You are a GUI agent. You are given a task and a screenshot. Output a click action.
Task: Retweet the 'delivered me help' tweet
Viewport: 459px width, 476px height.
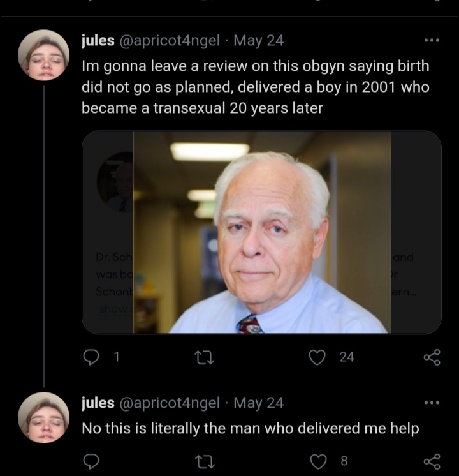[x=205, y=461]
